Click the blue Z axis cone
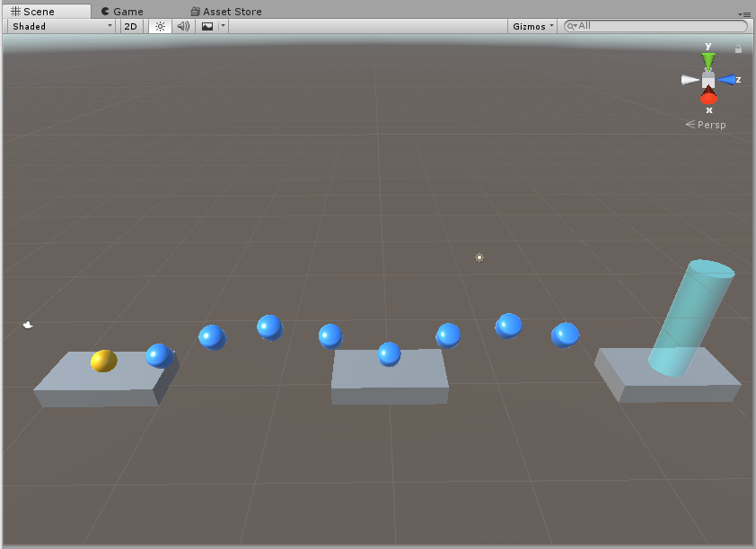 click(726, 80)
